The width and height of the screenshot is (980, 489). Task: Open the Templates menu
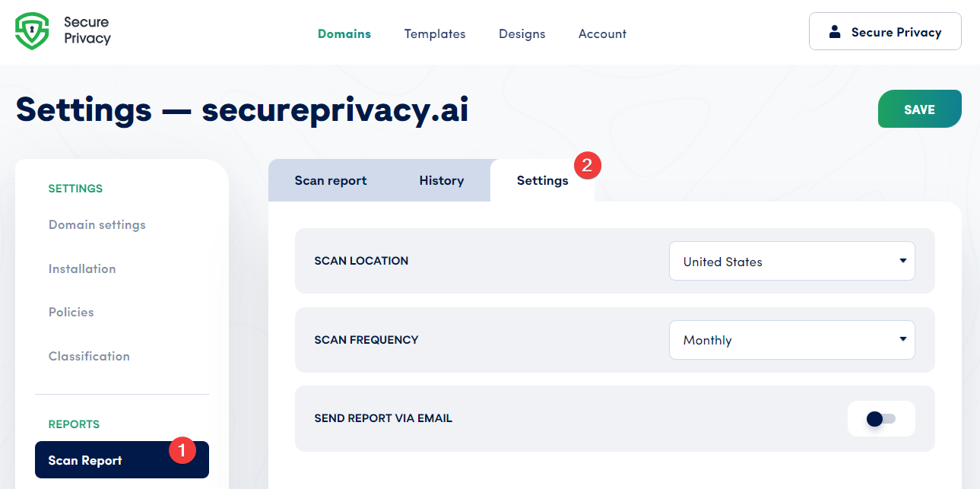(x=434, y=33)
